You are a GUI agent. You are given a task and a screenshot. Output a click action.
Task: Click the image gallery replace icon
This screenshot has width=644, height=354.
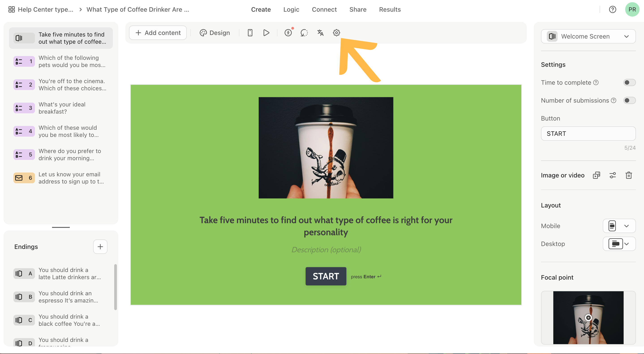[x=597, y=175]
